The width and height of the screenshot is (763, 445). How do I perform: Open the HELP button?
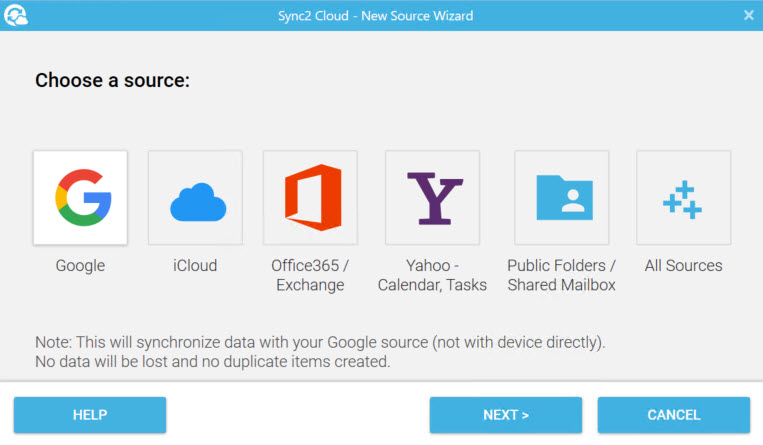pos(90,415)
